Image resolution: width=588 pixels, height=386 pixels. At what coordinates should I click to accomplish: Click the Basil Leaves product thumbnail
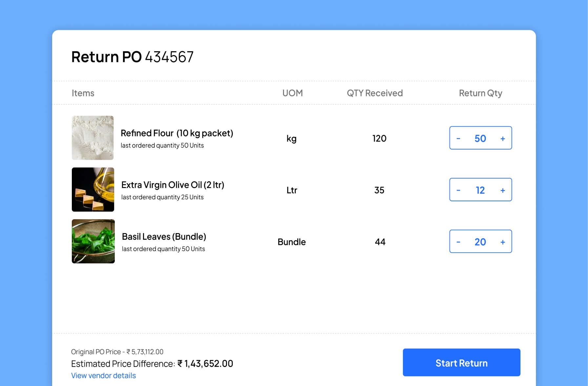click(93, 241)
